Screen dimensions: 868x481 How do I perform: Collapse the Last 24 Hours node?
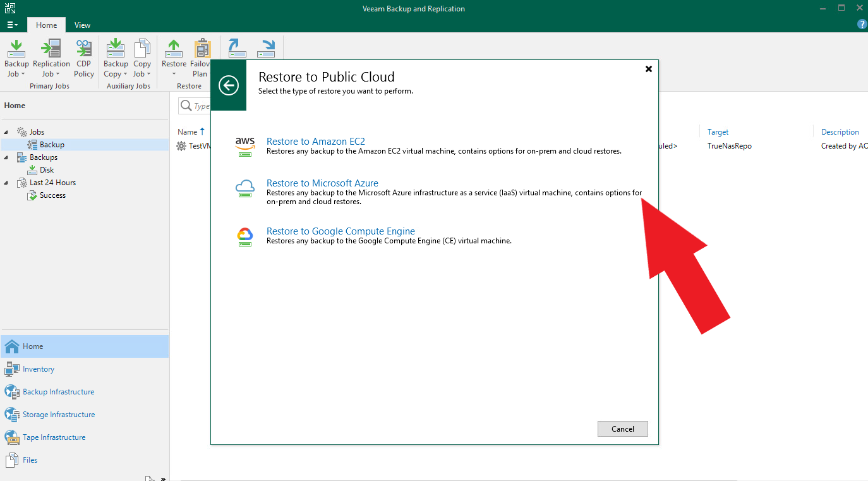click(x=6, y=183)
